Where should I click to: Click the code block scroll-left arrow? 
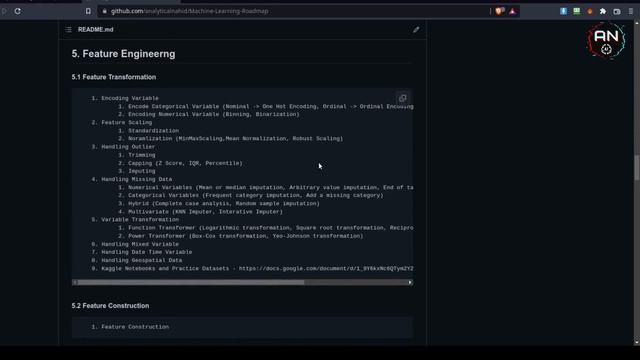click(x=74, y=282)
